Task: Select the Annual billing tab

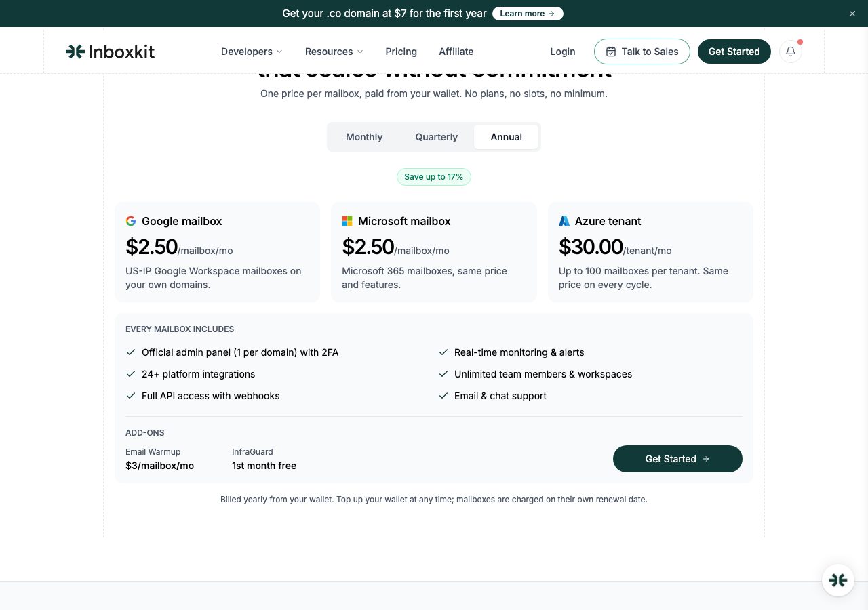Action: coord(507,137)
